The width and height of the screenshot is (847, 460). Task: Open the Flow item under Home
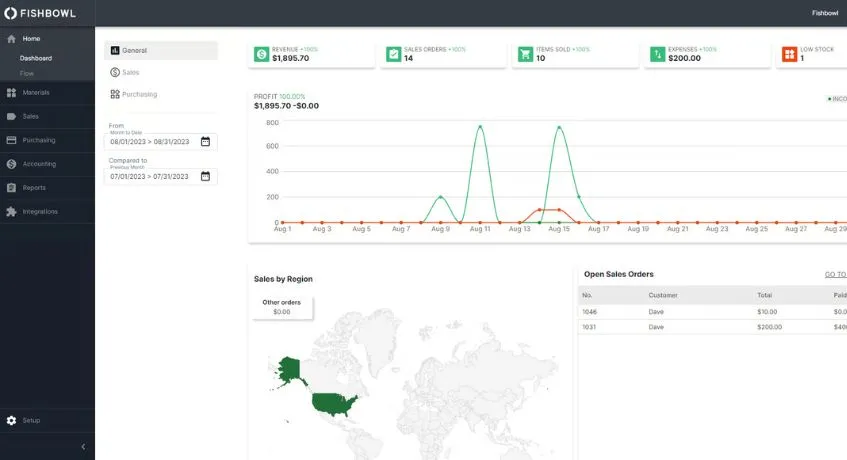pos(27,73)
